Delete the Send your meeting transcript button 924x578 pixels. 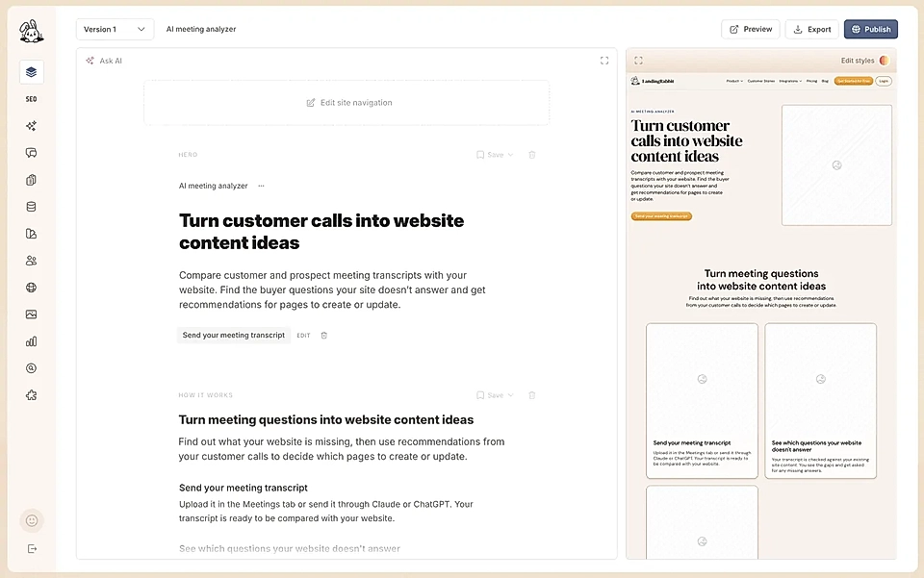[x=323, y=336]
